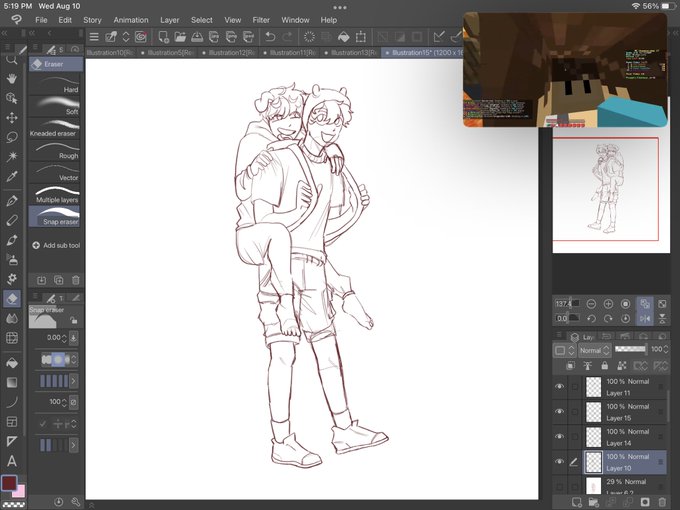The height and width of the screenshot is (510, 680).
Task: Toggle Flip horizontal in Navigator panel
Action: click(x=645, y=318)
